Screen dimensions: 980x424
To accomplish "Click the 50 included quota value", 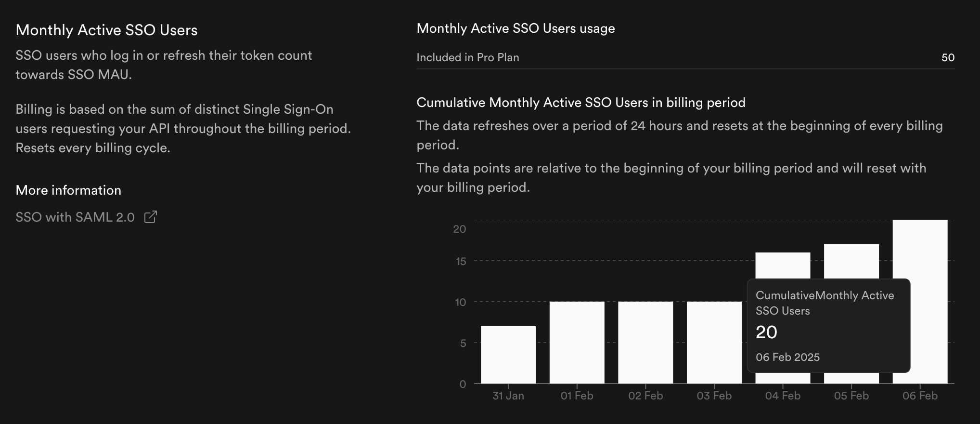I will (948, 57).
